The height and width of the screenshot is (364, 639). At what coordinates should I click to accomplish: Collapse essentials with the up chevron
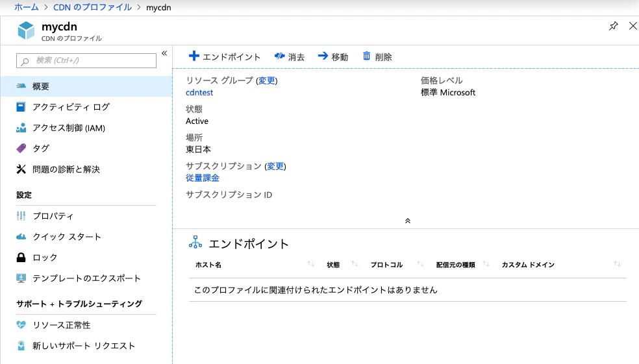(x=408, y=221)
